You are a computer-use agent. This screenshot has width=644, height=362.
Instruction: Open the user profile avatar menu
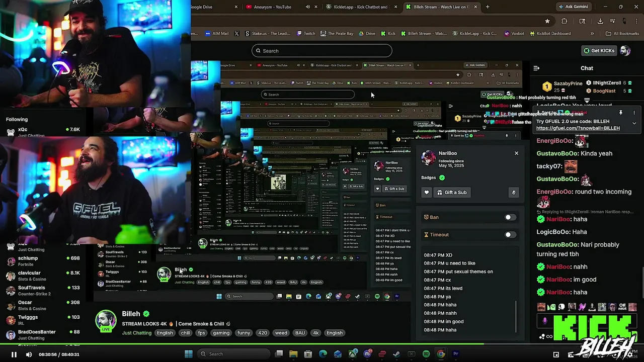tap(625, 51)
